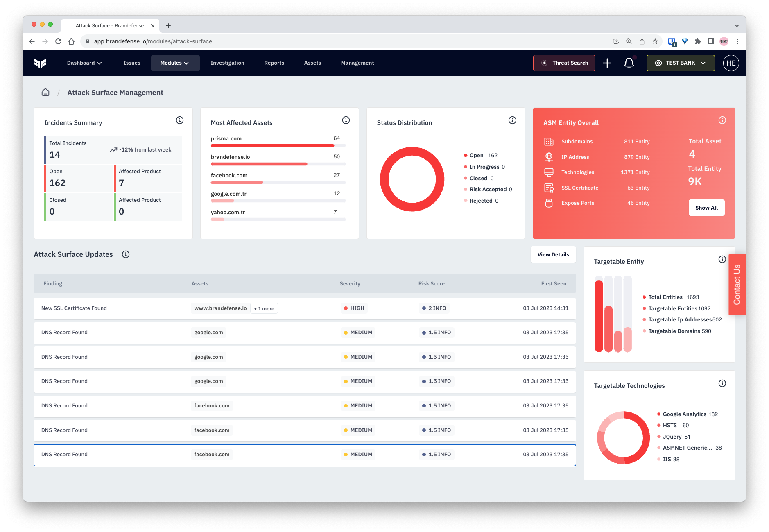
Task: Click the Subdomains entity icon
Action: point(549,141)
